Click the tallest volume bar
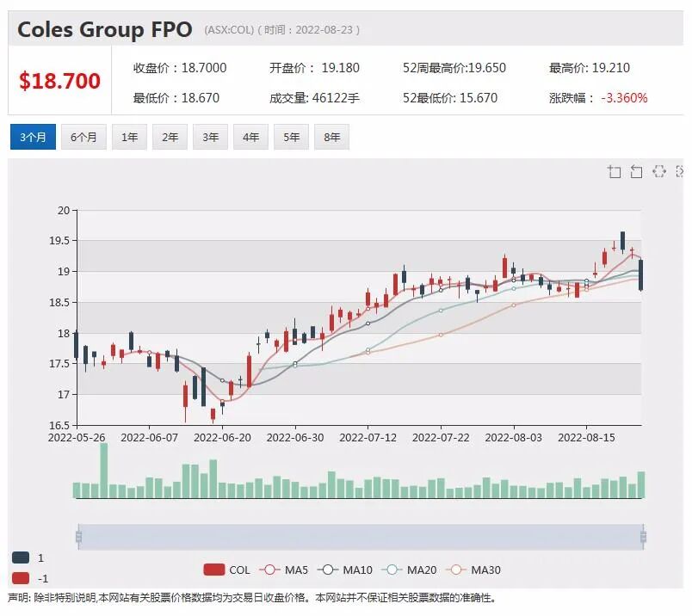The width and height of the screenshot is (692, 616). point(103,471)
